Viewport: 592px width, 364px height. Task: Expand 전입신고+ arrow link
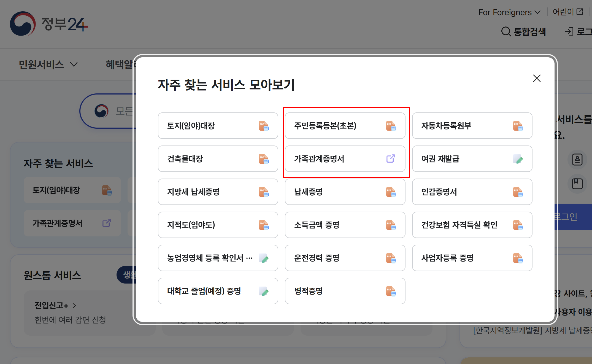pos(74,305)
